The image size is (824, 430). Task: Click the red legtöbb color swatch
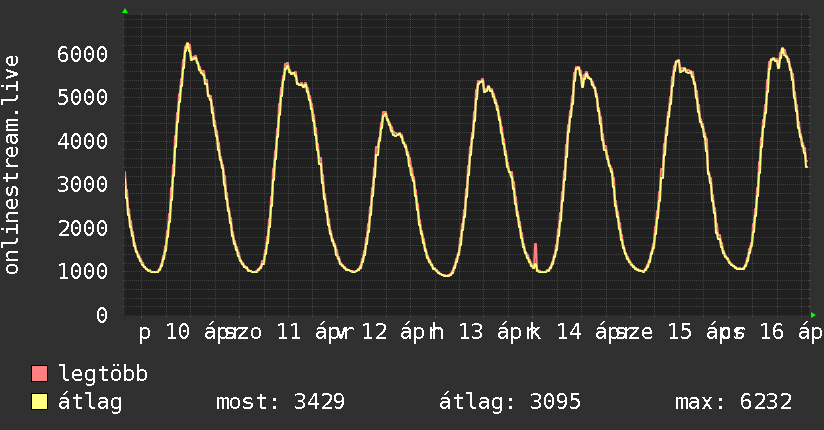(40, 374)
